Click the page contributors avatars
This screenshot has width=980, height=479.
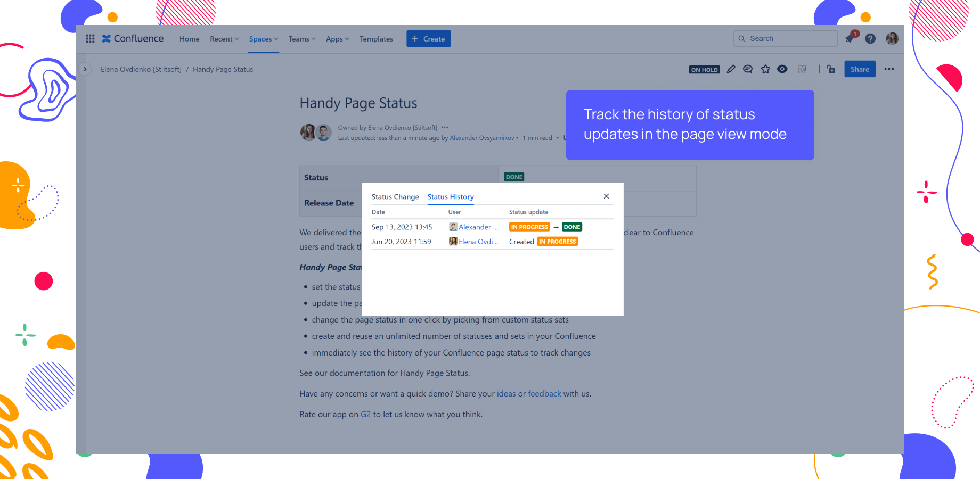click(x=316, y=132)
